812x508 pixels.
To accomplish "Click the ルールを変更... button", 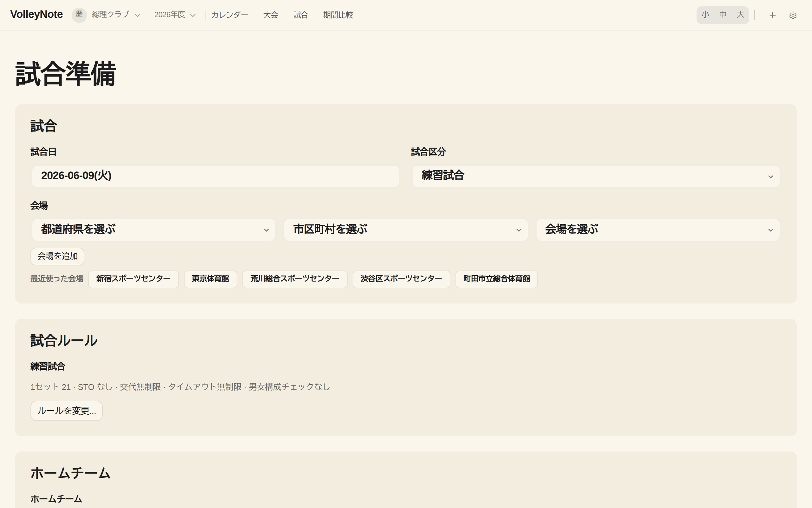I will tap(66, 411).
